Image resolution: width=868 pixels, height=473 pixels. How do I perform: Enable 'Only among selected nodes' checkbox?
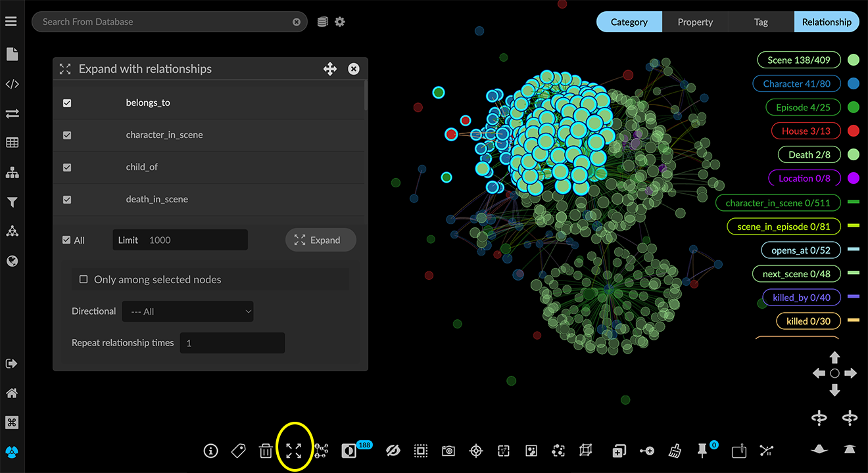pyautogui.click(x=84, y=279)
